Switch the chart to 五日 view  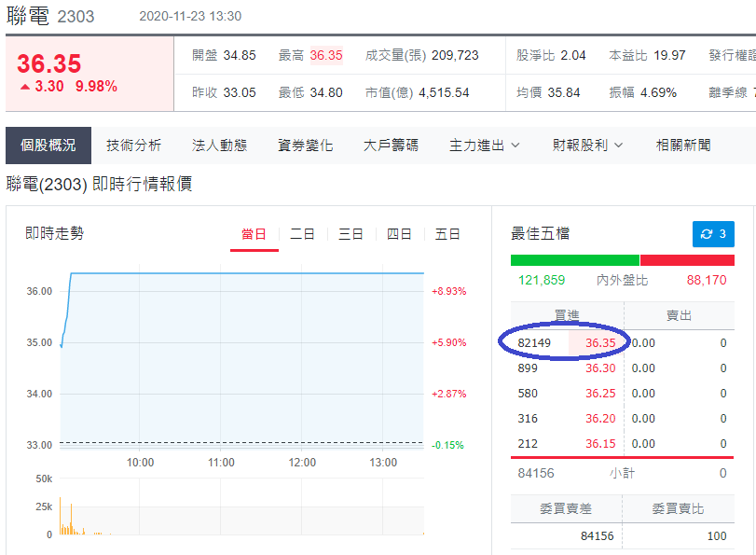click(x=447, y=234)
